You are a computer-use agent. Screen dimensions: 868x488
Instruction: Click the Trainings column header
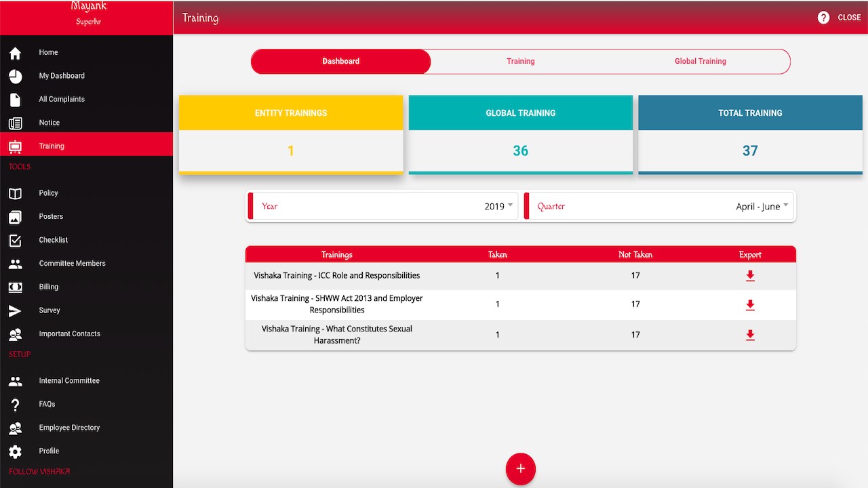[337, 255]
